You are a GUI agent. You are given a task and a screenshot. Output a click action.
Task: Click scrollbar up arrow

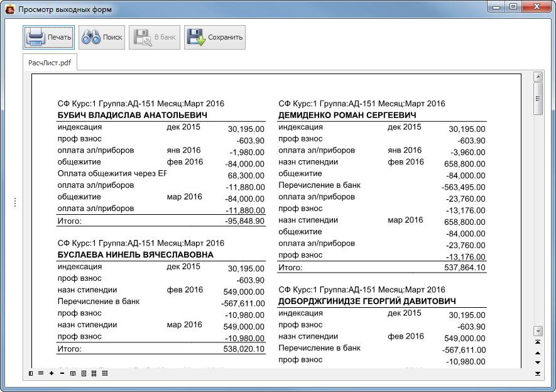[538, 77]
